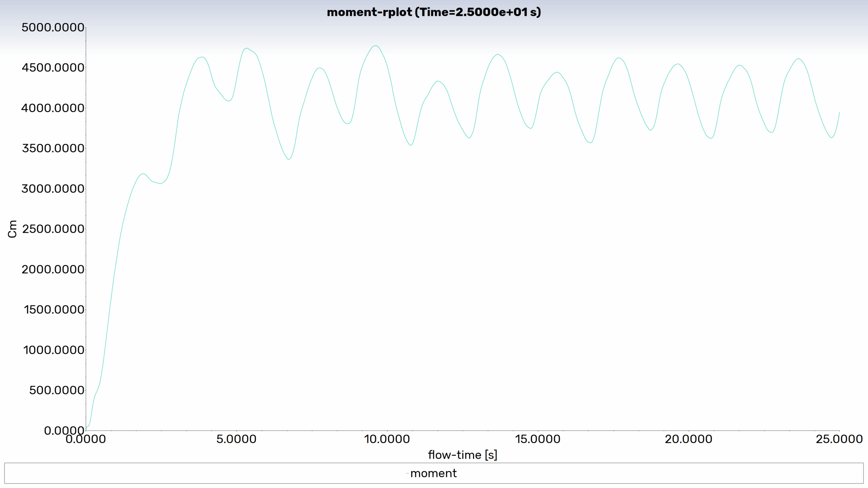Screen dimensions: 868x488
Task: Click the 5000.0000 y-axis tick label
Action: (x=53, y=27)
